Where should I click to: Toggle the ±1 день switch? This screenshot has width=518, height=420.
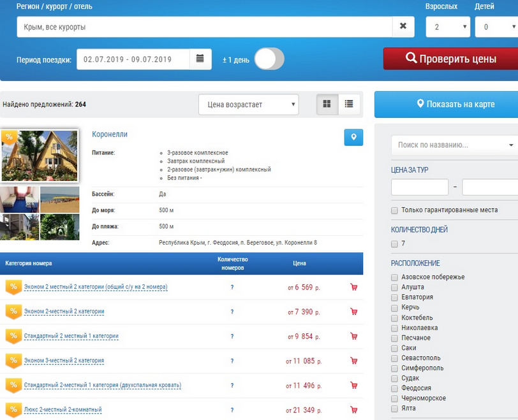tap(269, 59)
